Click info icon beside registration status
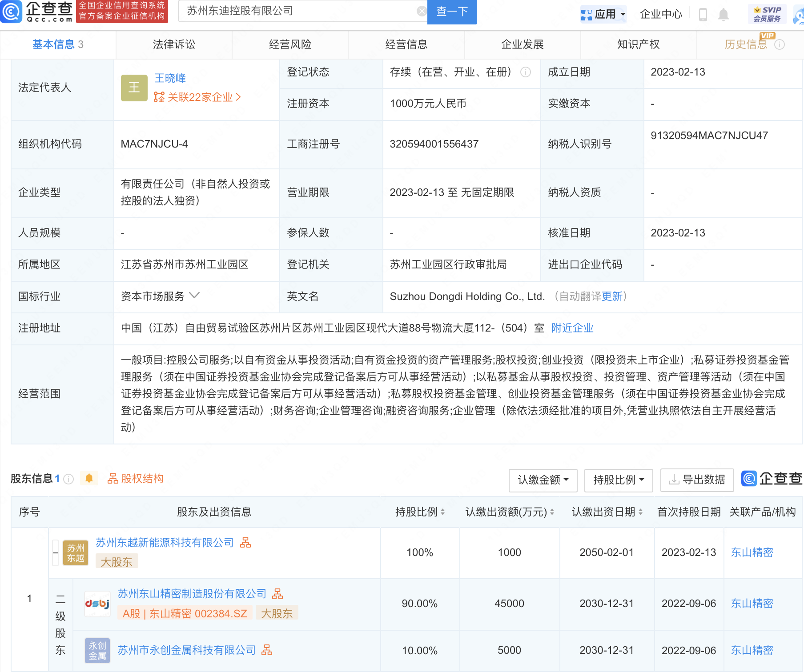This screenshot has height=672, width=804. (526, 72)
